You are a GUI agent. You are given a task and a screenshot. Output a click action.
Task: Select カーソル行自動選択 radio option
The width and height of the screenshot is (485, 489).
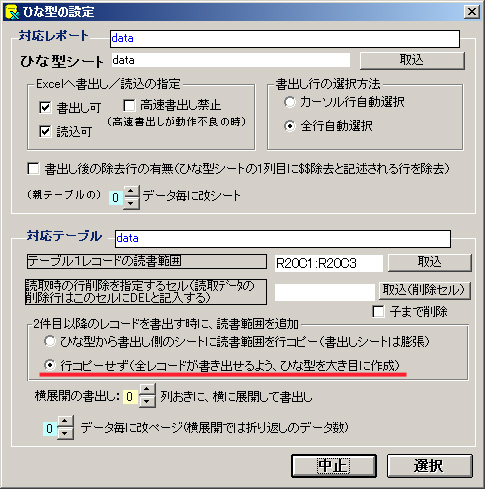tap(290, 102)
